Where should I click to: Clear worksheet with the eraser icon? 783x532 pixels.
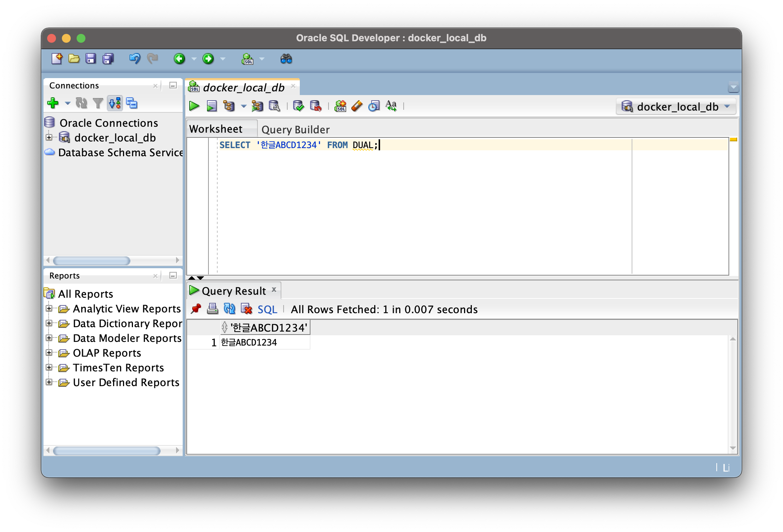point(357,106)
